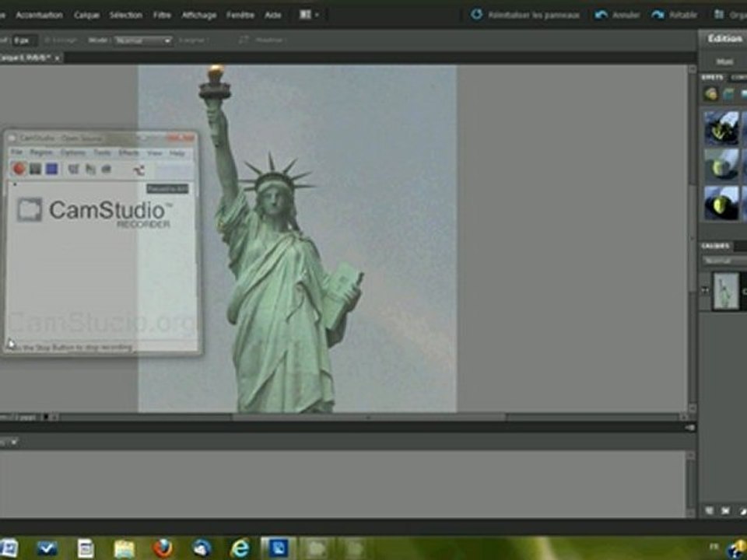Click the fifth CamStudio toolbar icon
Image resolution: width=747 pixels, height=560 pixels.
pos(90,169)
